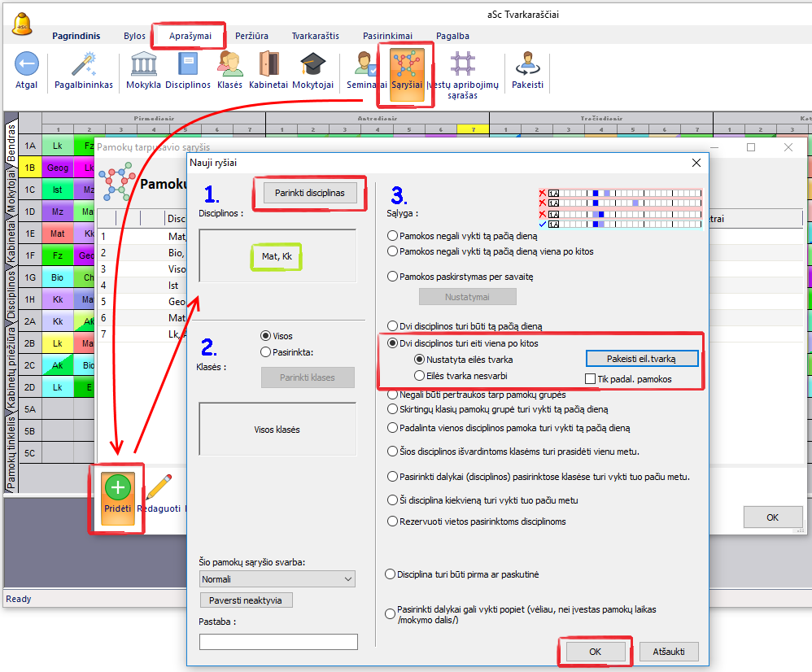This screenshot has height=672, width=812.
Task: Expand the 'Normali' importance dropdown
Action: click(x=277, y=579)
